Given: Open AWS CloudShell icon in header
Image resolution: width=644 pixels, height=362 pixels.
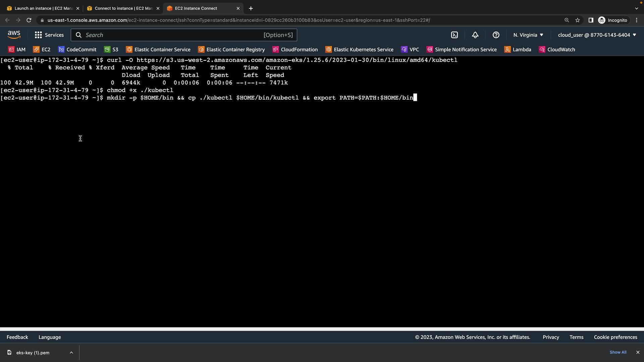Looking at the screenshot, I should tap(454, 35).
